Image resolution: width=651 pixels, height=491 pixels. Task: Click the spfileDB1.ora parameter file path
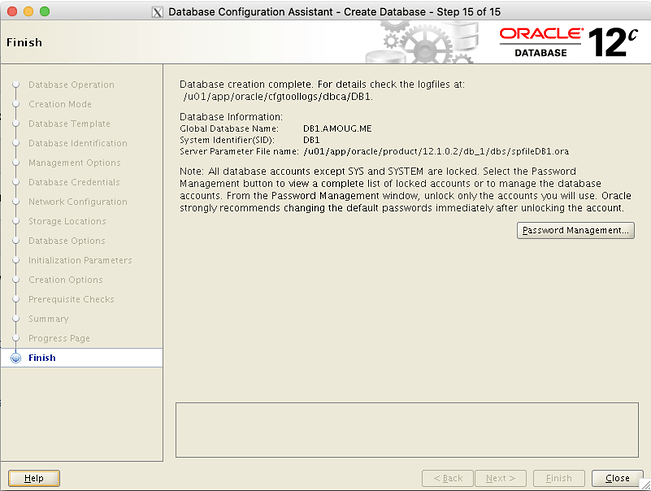point(436,151)
